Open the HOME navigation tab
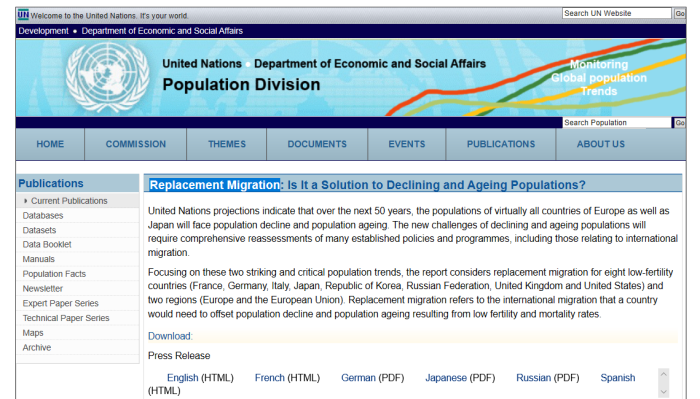The image size is (700, 399). (50, 144)
